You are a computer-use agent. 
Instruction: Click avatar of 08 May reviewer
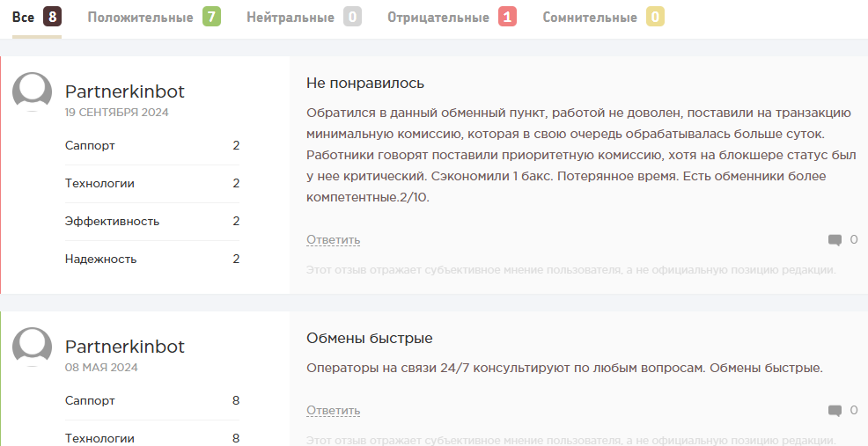click(32, 347)
